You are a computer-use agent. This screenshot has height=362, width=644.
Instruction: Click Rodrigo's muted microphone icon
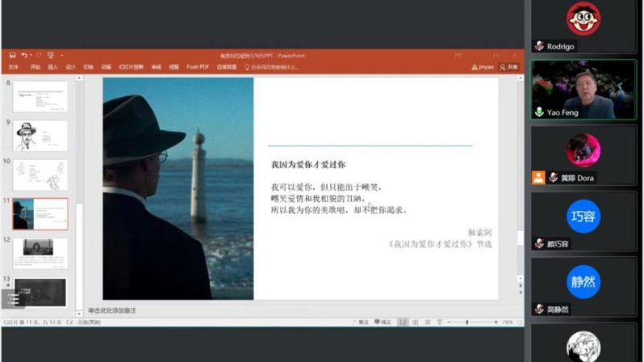(539, 46)
